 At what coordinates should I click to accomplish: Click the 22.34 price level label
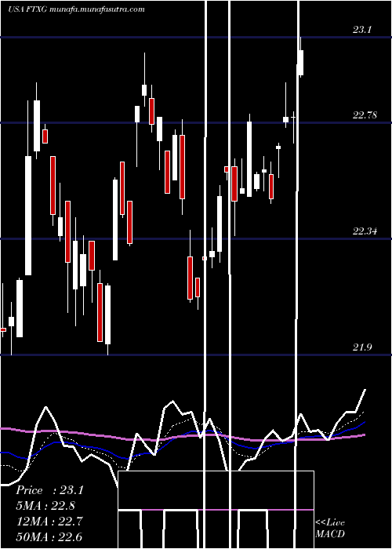point(365,231)
